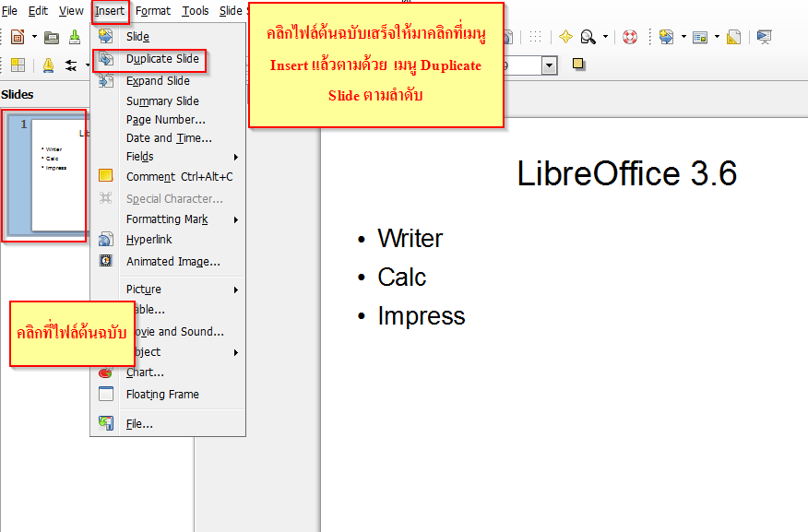Viewport: 808px width, 532px height.
Task: Open the Insert Slide toolbar dropdown arrow
Action: pos(683,37)
